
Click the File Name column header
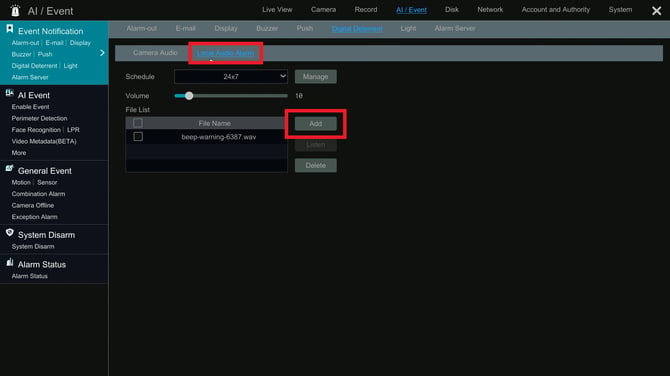coord(215,123)
